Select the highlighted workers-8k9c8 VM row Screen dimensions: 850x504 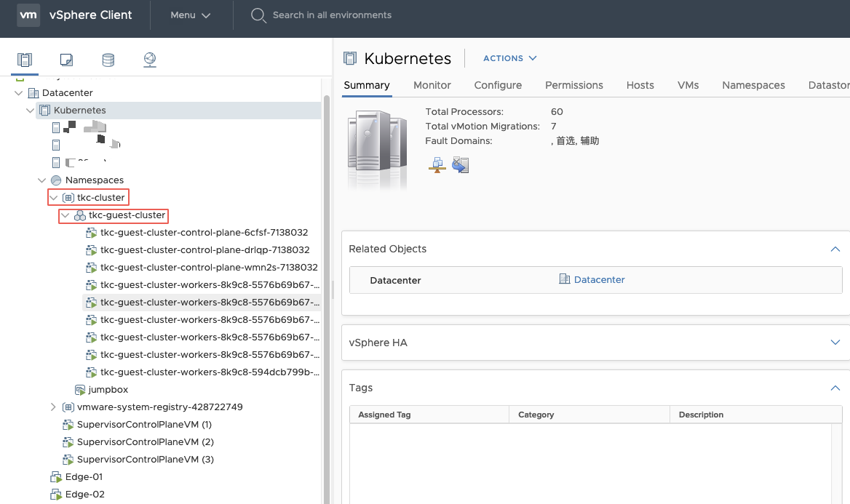point(202,303)
